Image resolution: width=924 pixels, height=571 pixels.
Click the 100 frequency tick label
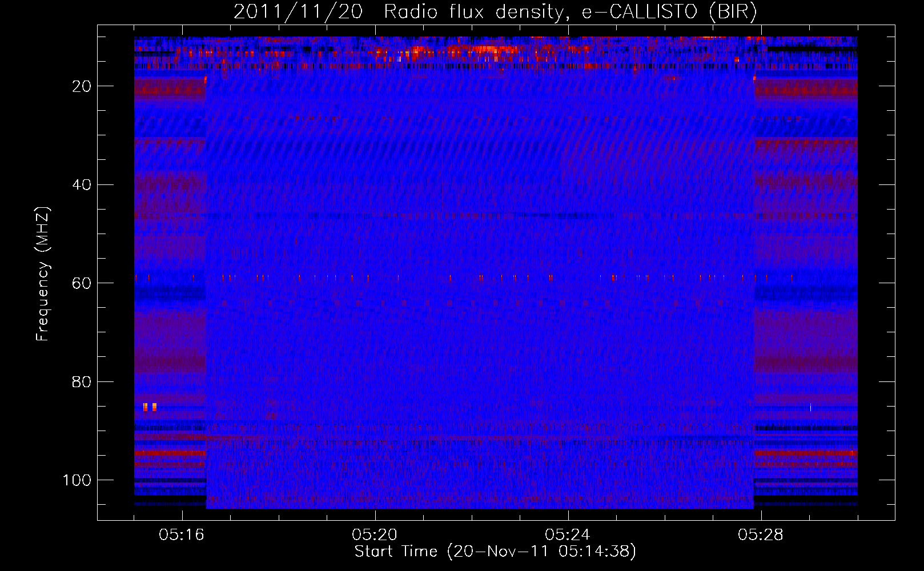pyautogui.click(x=77, y=480)
